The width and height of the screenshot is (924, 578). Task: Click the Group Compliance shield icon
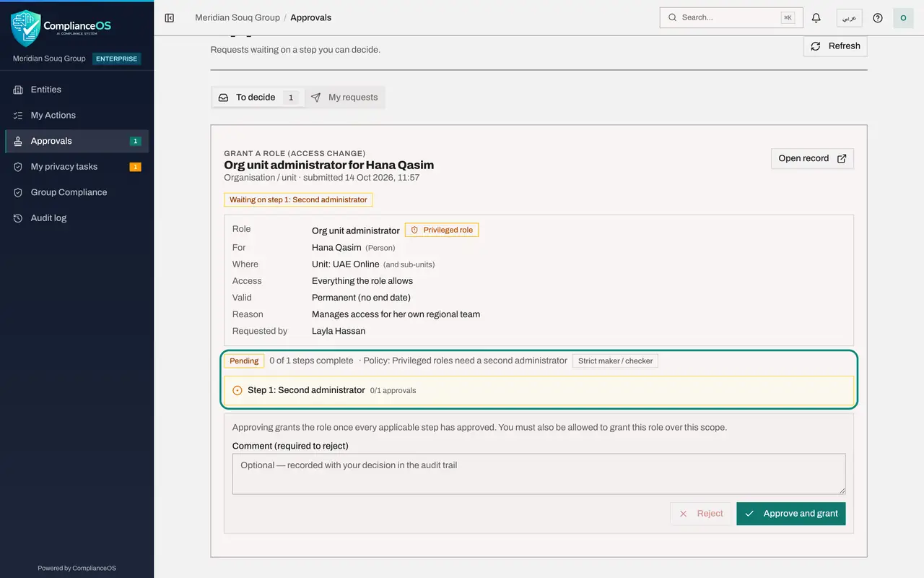(18, 192)
